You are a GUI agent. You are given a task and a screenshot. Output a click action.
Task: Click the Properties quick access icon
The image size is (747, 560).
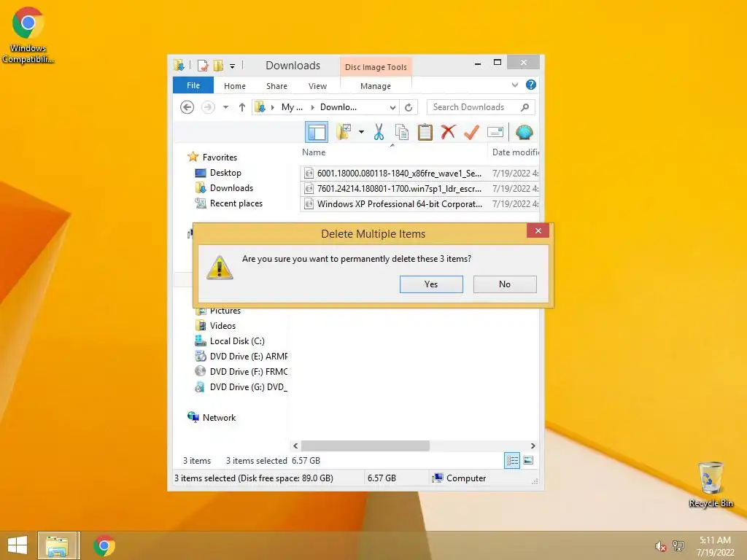(x=203, y=65)
